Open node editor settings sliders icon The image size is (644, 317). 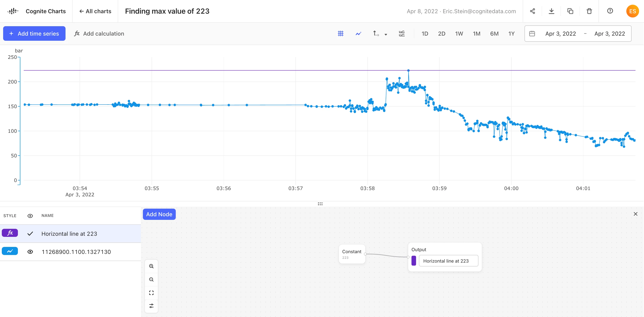(x=151, y=306)
